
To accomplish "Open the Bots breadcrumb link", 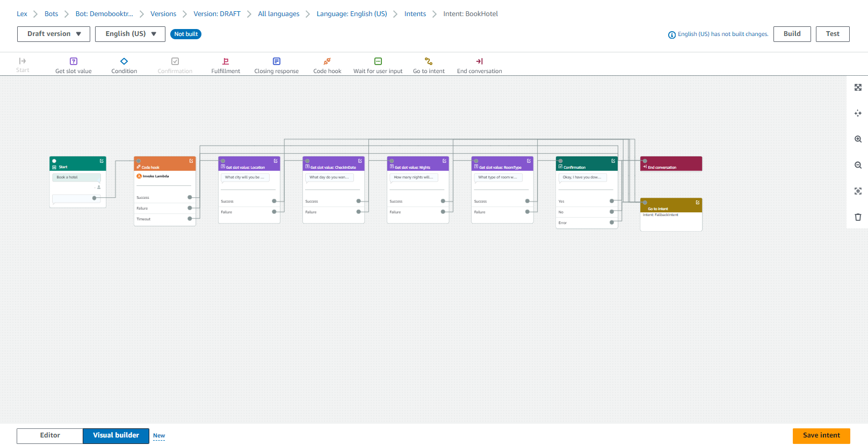I will tap(52, 14).
